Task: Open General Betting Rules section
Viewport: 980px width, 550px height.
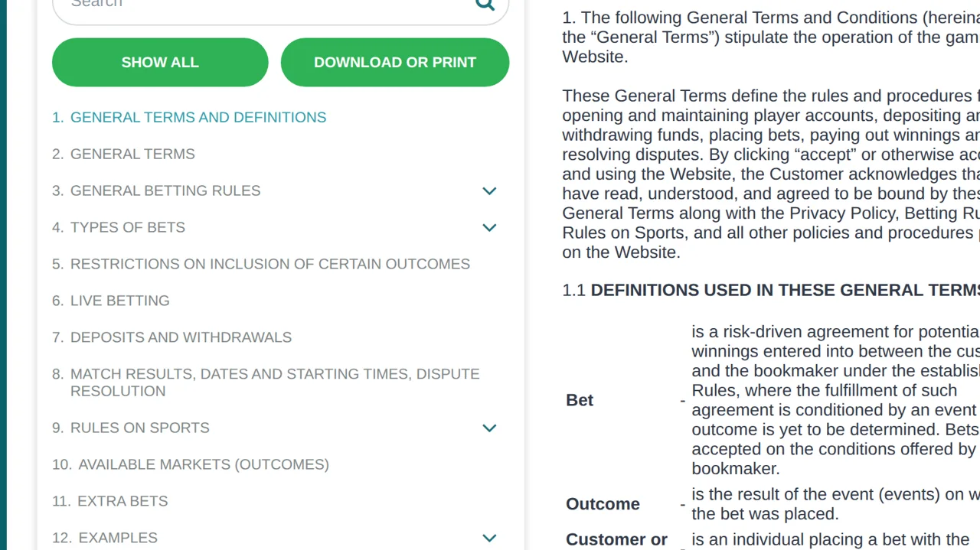Action: coord(156,190)
